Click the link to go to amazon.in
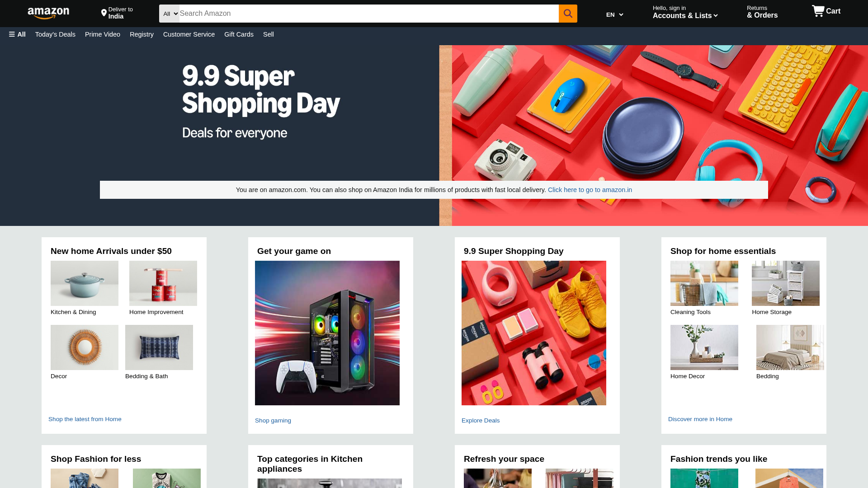The width and height of the screenshot is (868, 488). tap(590, 190)
